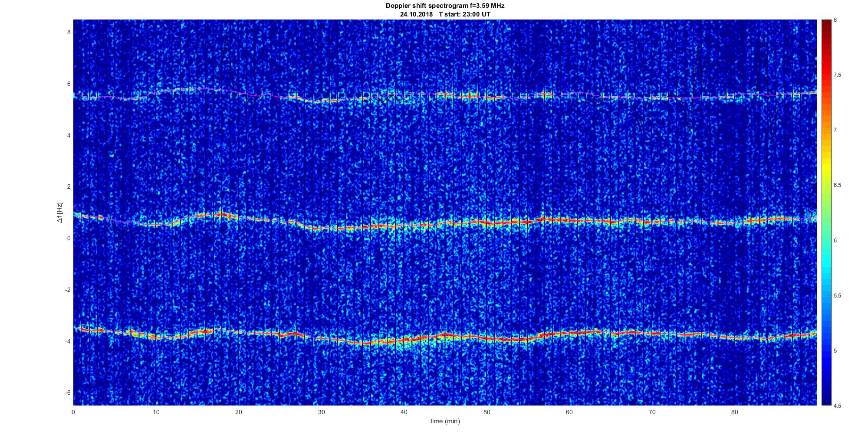Click the red signal trace near -4 Hz at 50 minutes

487,339
